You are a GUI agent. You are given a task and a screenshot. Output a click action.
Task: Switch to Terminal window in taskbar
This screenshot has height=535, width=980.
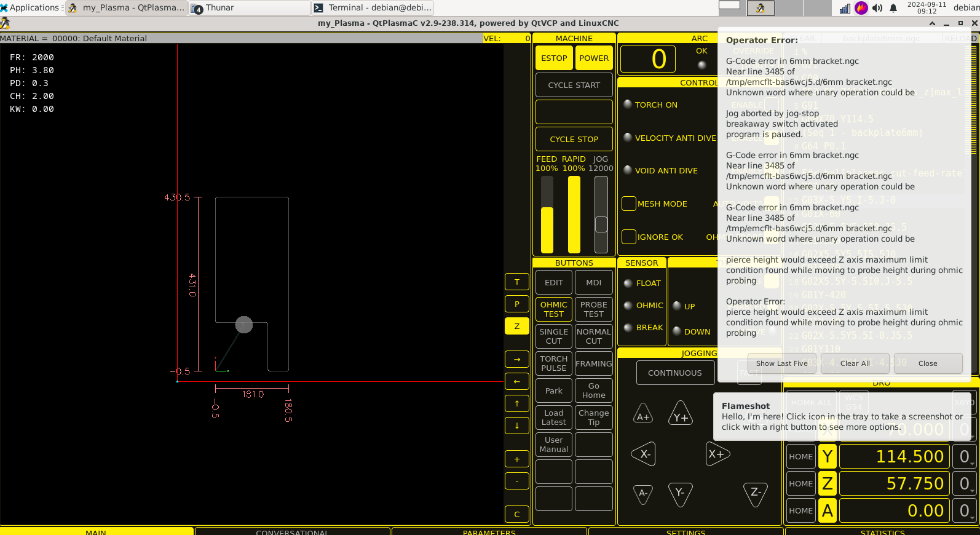tap(373, 8)
